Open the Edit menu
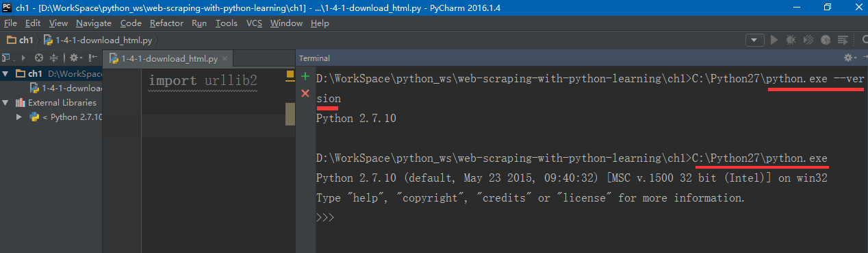This screenshot has width=868, height=253. 33,23
